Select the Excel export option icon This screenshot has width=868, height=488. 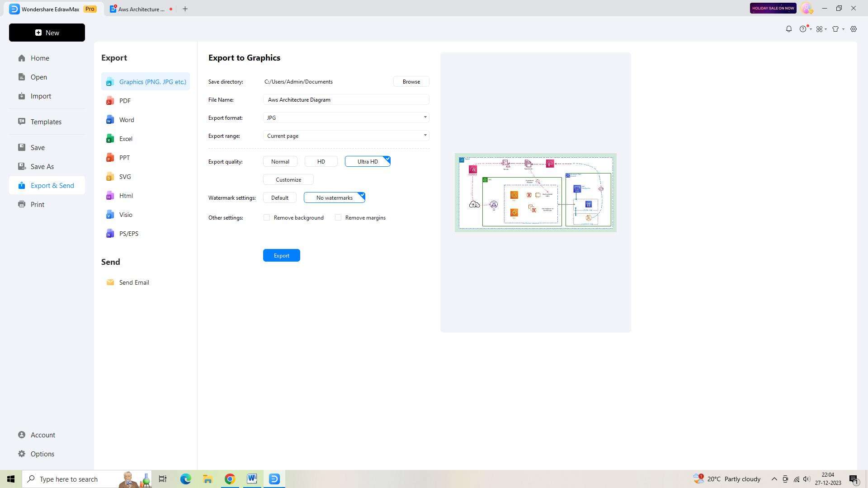coord(110,138)
